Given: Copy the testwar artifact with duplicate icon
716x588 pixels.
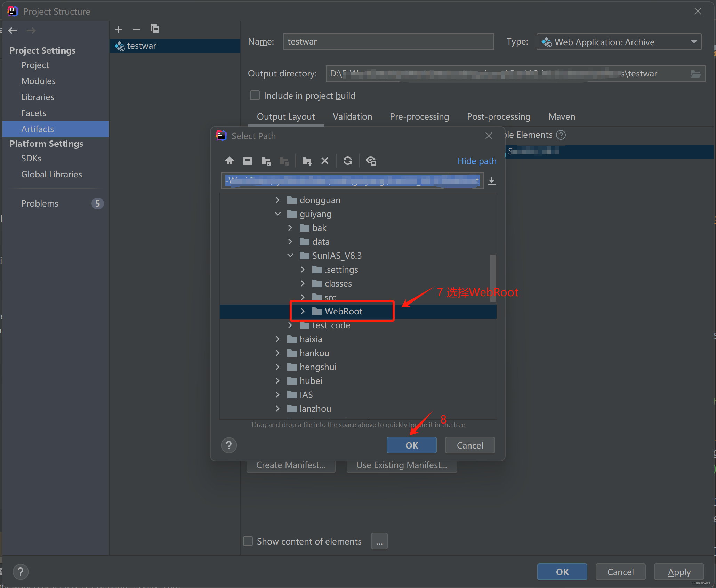Looking at the screenshot, I should [x=155, y=29].
